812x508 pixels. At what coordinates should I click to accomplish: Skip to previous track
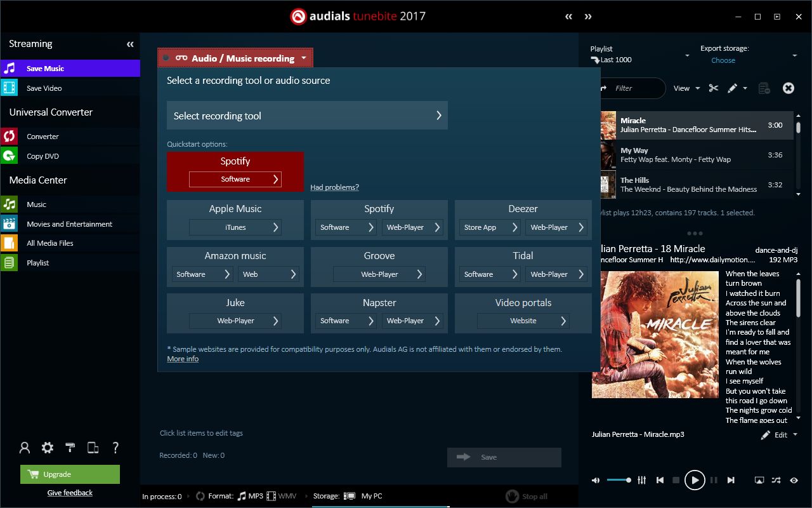(660, 480)
